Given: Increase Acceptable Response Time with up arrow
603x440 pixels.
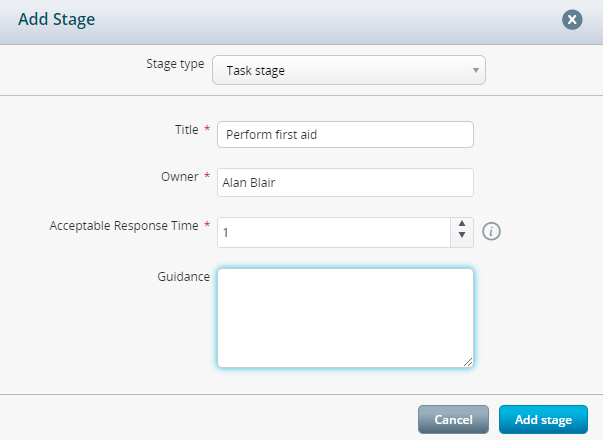Looking at the screenshot, I should [462, 224].
